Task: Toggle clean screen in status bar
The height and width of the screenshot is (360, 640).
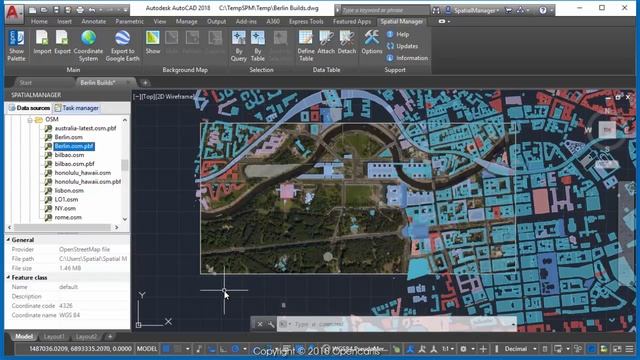Action: coord(617,349)
